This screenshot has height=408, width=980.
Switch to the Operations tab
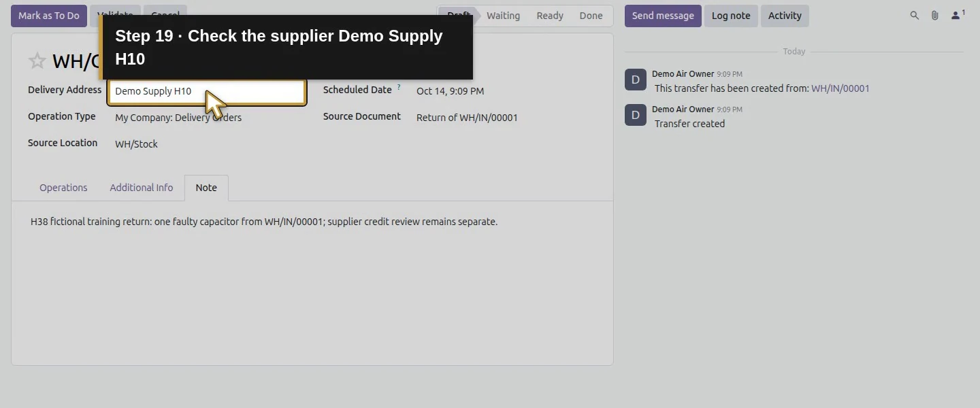(63, 188)
